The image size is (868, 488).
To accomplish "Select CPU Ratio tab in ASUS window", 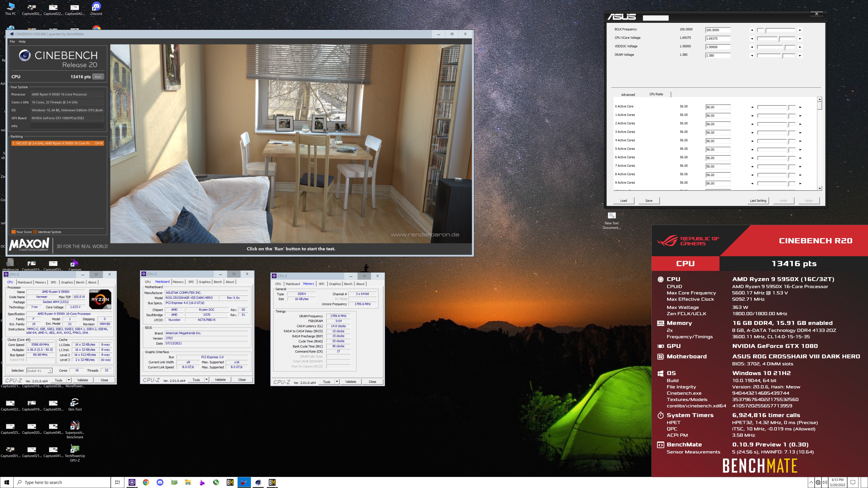I will [656, 94].
